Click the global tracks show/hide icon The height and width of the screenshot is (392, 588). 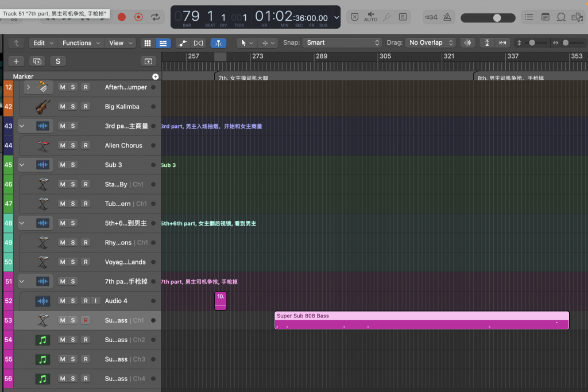click(149, 61)
